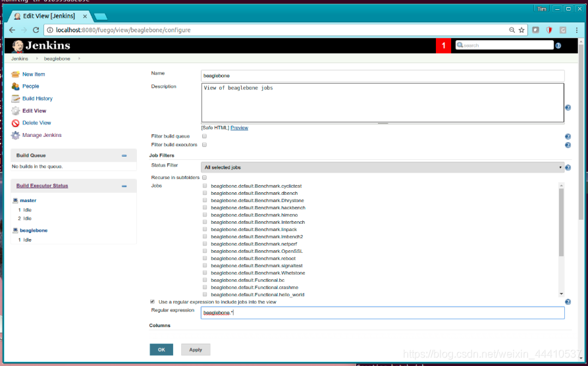Click the zoom magnifier in address bar
The image size is (588, 366).
[x=512, y=30]
